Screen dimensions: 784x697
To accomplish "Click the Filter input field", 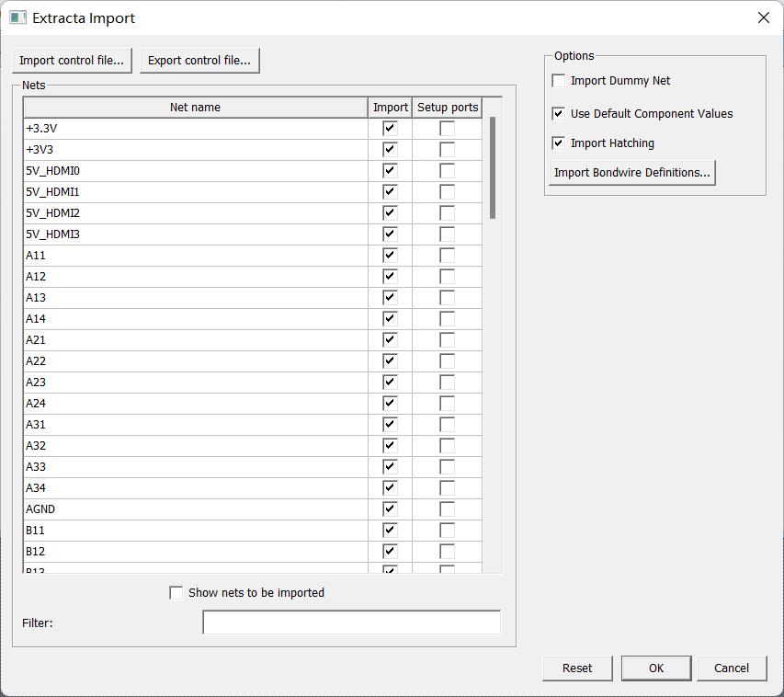I will coord(350,623).
